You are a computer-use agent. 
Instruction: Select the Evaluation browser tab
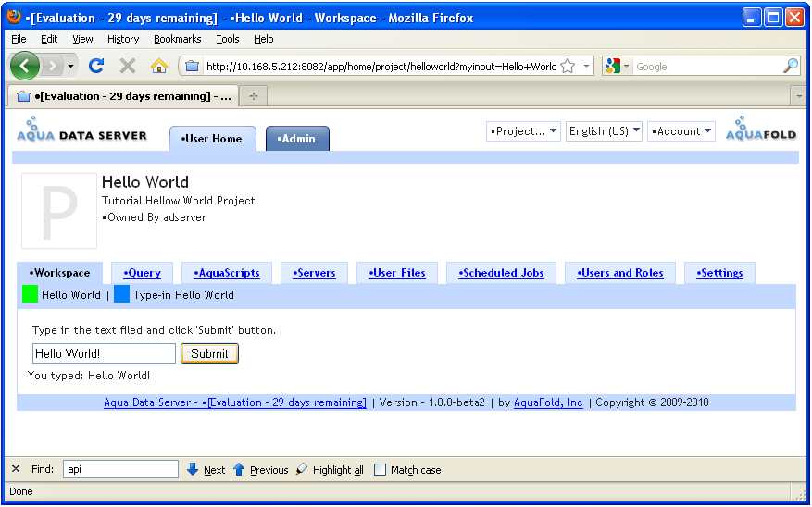click(x=123, y=96)
